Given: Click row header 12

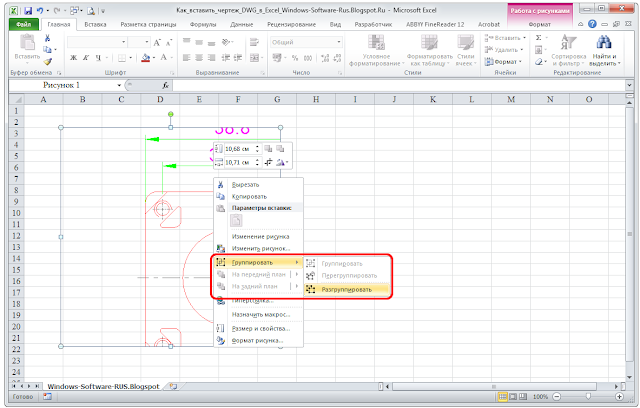Looking at the screenshot, I should point(16,236).
